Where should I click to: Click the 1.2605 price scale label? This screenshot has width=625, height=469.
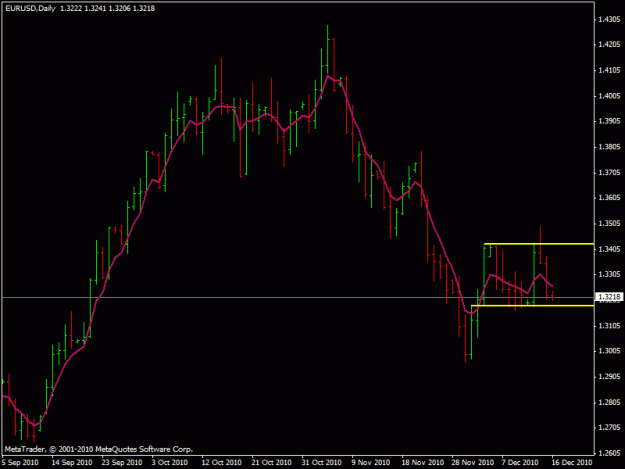pyautogui.click(x=609, y=453)
